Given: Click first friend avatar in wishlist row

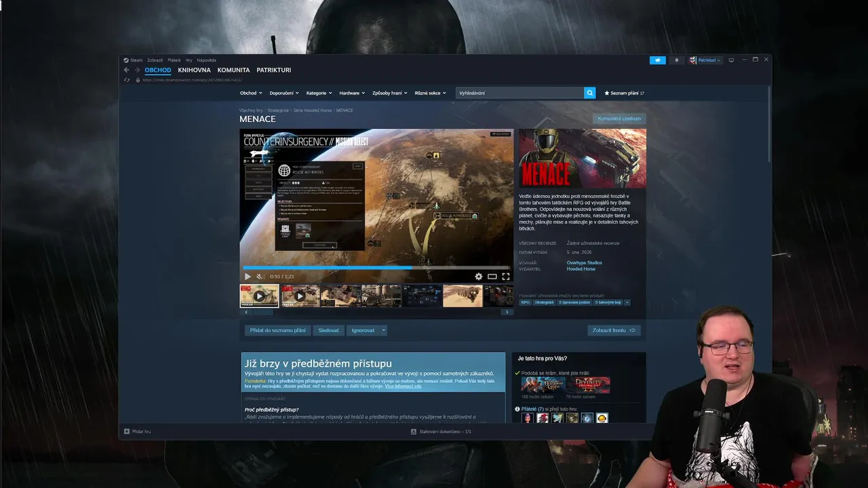Looking at the screenshot, I should click(x=527, y=418).
